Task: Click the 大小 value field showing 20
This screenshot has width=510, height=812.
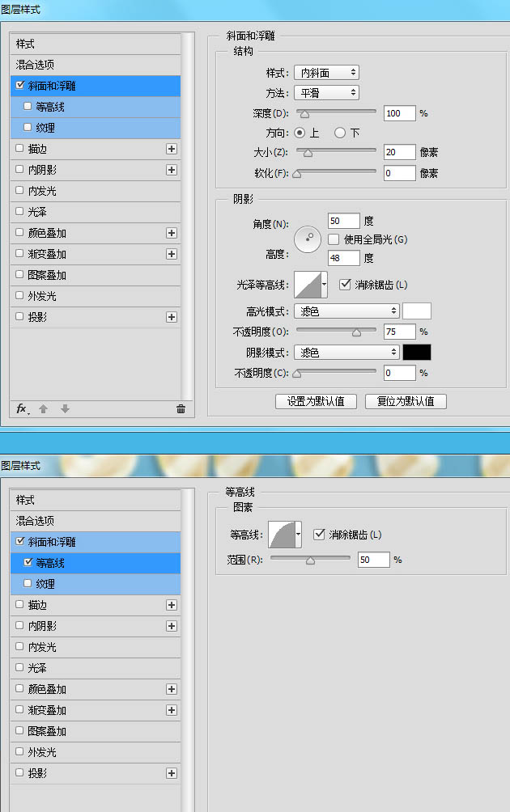Action: [x=400, y=152]
